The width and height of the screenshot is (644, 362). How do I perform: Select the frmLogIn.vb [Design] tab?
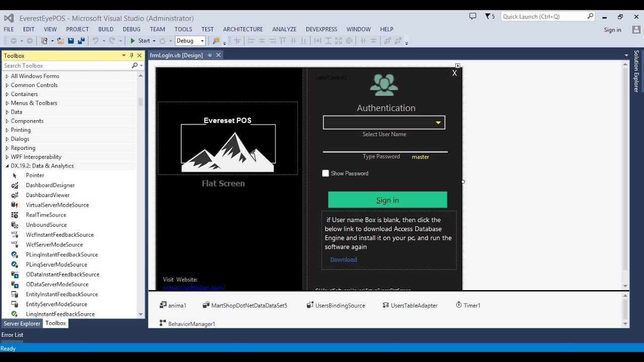(x=177, y=55)
